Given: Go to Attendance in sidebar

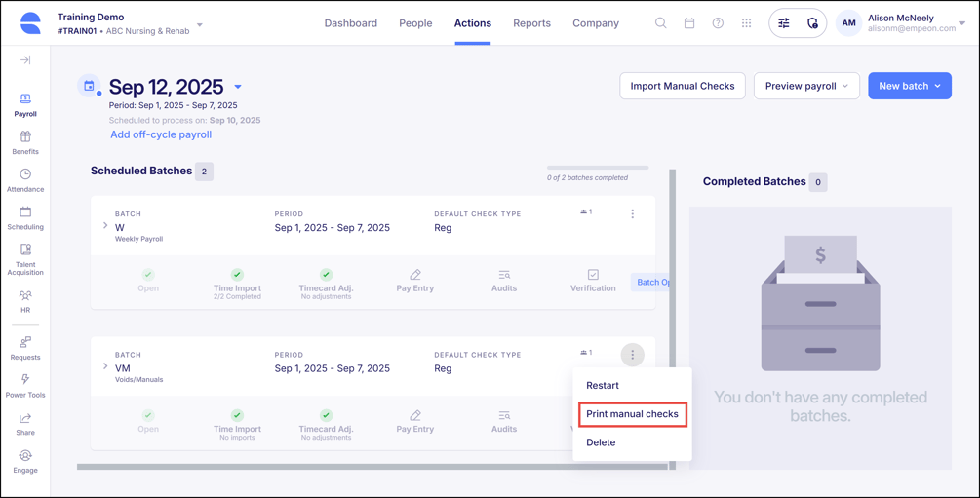Looking at the screenshot, I should [25, 180].
